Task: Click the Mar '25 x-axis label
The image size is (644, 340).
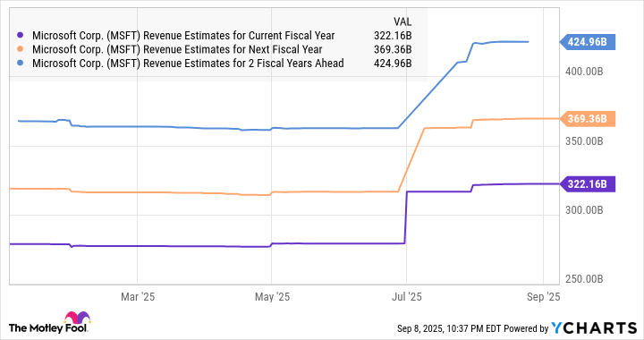Action: click(x=138, y=296)
